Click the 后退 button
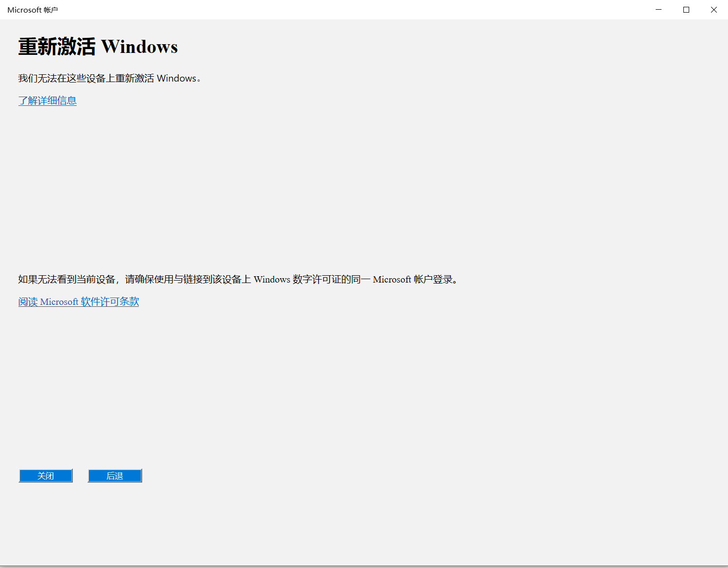 click(115, 476)
